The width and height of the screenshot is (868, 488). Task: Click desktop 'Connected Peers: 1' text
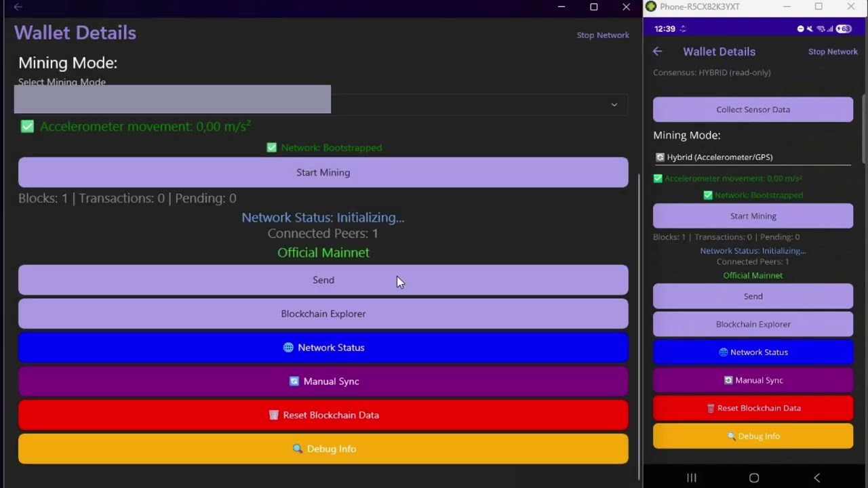coord(323,233)
